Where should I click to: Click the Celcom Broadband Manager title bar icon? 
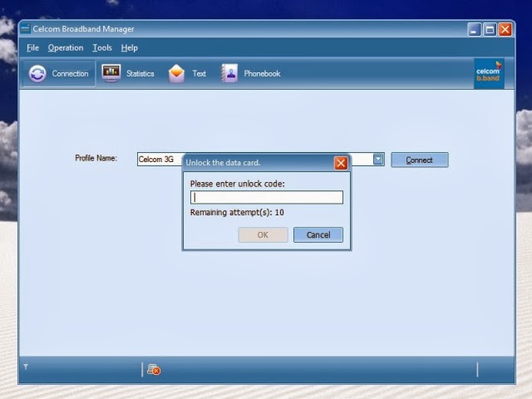(x=26, y=29)
